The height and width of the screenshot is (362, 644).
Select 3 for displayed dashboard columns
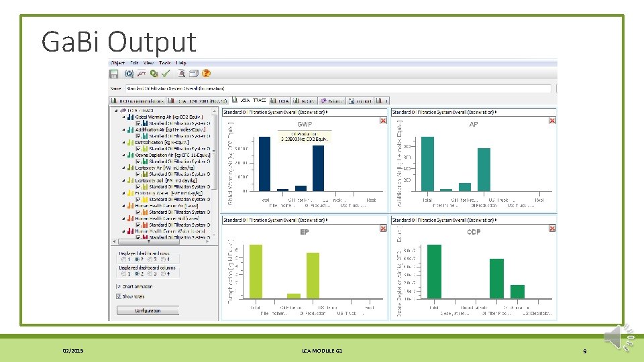click(x=150, y=274)
